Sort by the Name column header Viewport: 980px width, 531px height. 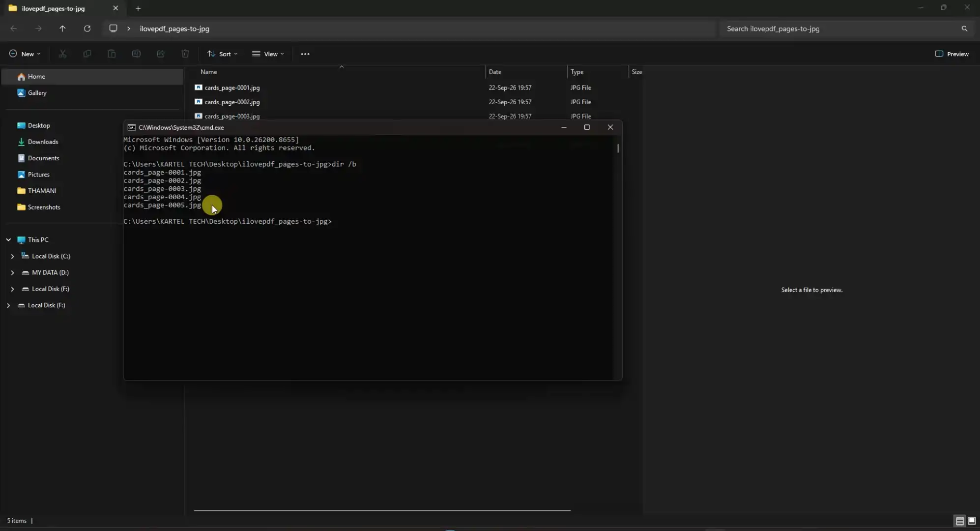pos(339,72)
